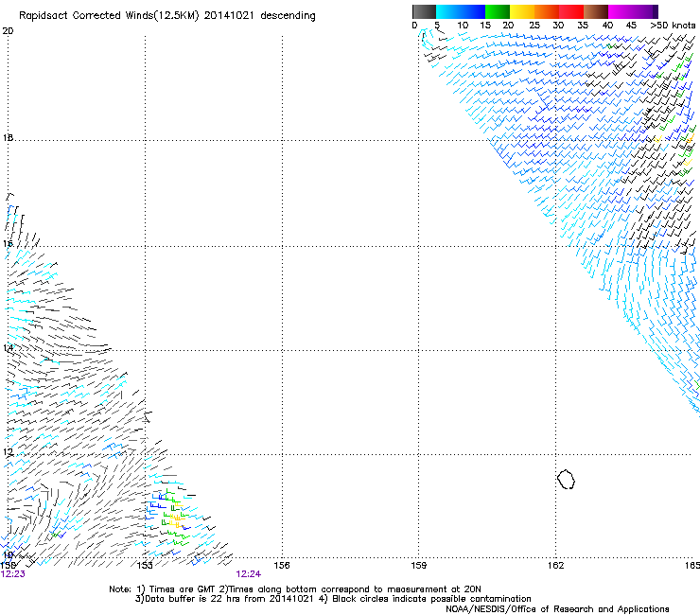The image size is (700, 615).
Task: Click the green 15-20 knots legend swatch
Action: [x=498, y=11]
